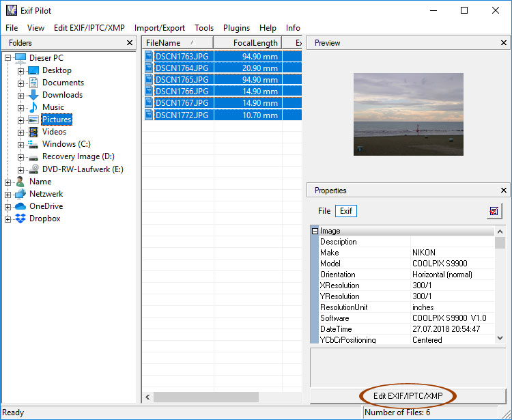Open the Tools menu
The image size is (512, 420).
[204, 28]
